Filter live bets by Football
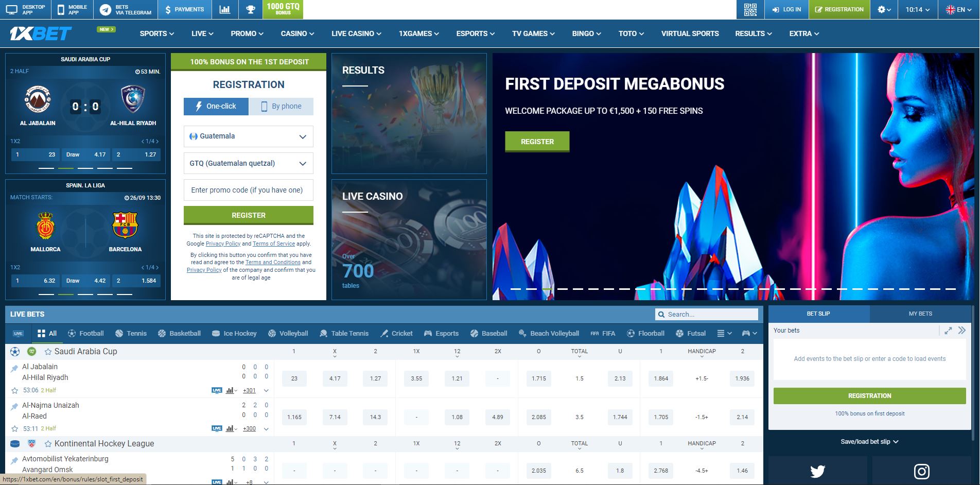Screen dimensions: 980x485 (x=85, y=334)
